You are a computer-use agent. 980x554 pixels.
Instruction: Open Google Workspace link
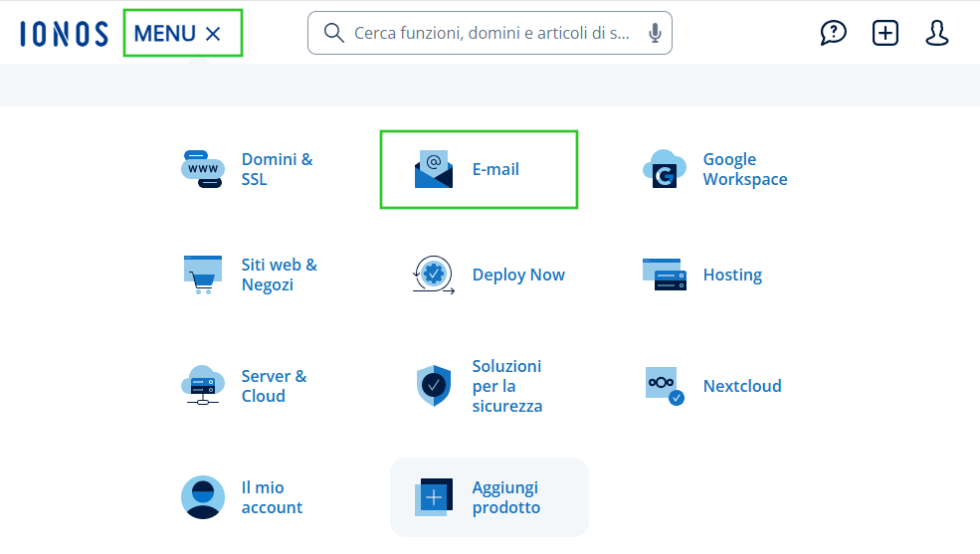tap(745, 169)
